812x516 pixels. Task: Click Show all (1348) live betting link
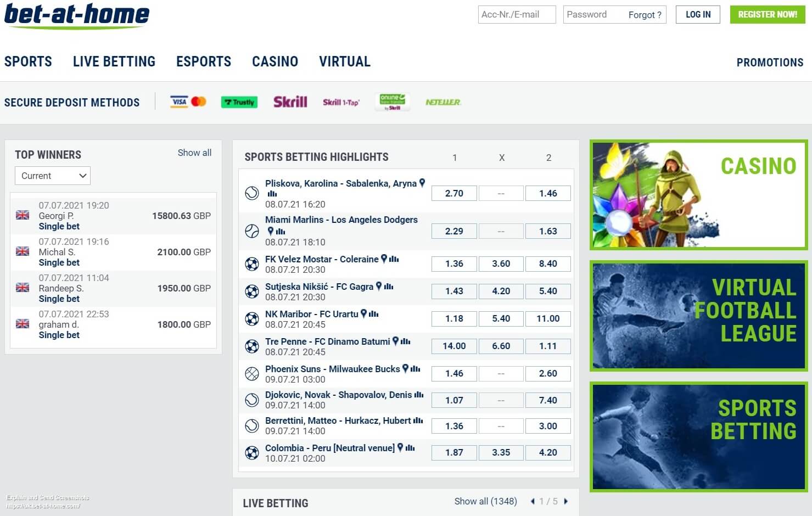(x=486, y=501)
